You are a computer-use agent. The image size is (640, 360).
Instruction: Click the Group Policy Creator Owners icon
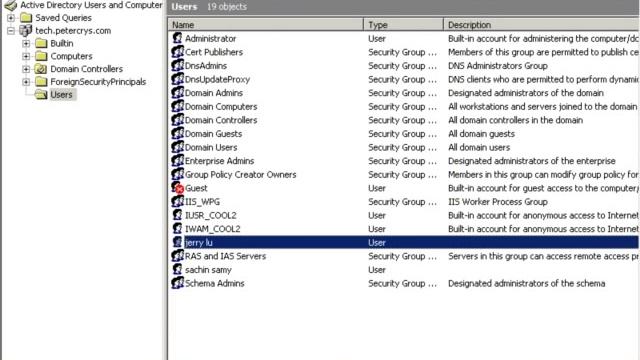[178, 174]
